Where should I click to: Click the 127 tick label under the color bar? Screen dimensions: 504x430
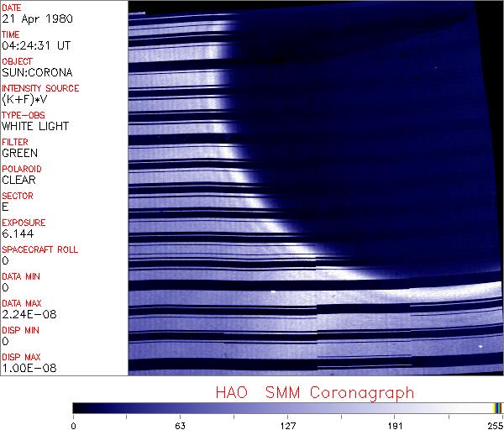click(x=288, y=424)
